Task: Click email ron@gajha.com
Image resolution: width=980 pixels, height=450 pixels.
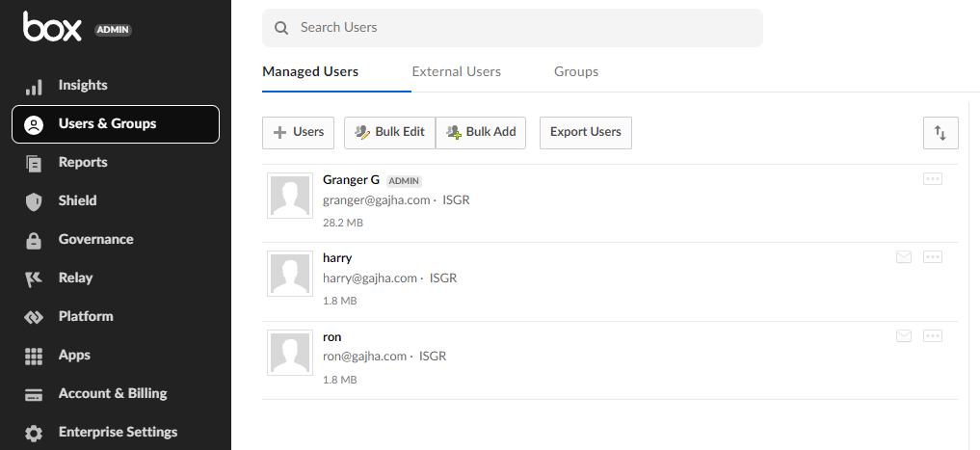Action: coord(364,357)
